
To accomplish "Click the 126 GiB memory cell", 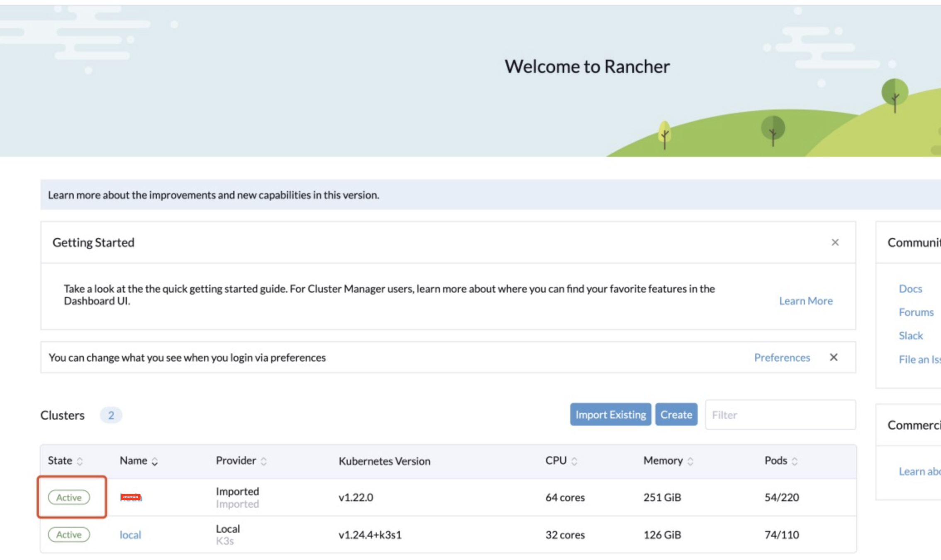I will coord(662,535).
